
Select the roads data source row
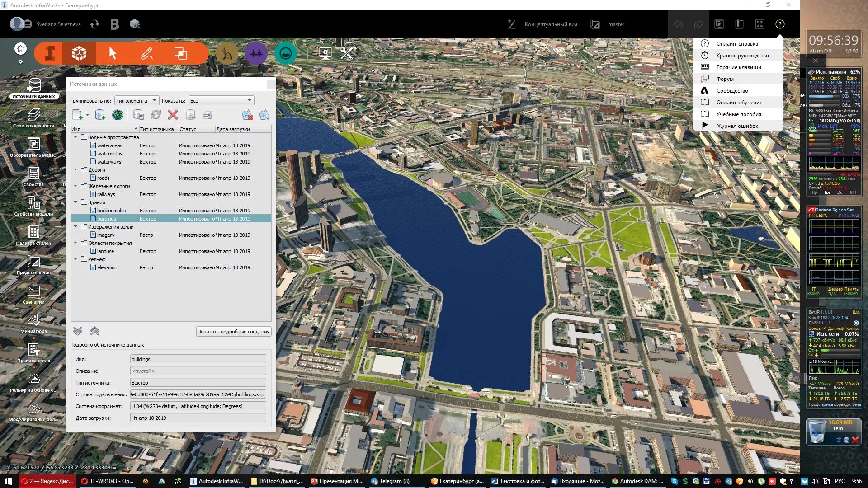point(104,178)
